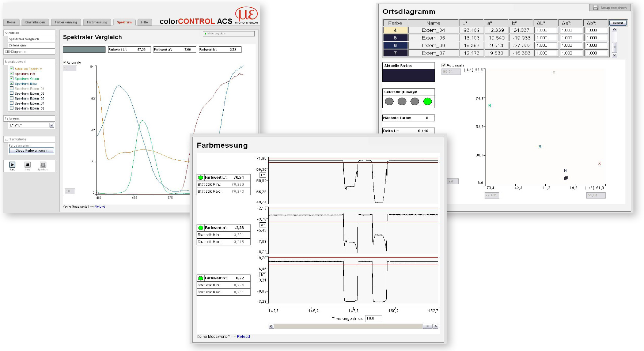Click first gray Color Out indicator
This screenshot has height=351, width=644.
[x=389, y=101]
